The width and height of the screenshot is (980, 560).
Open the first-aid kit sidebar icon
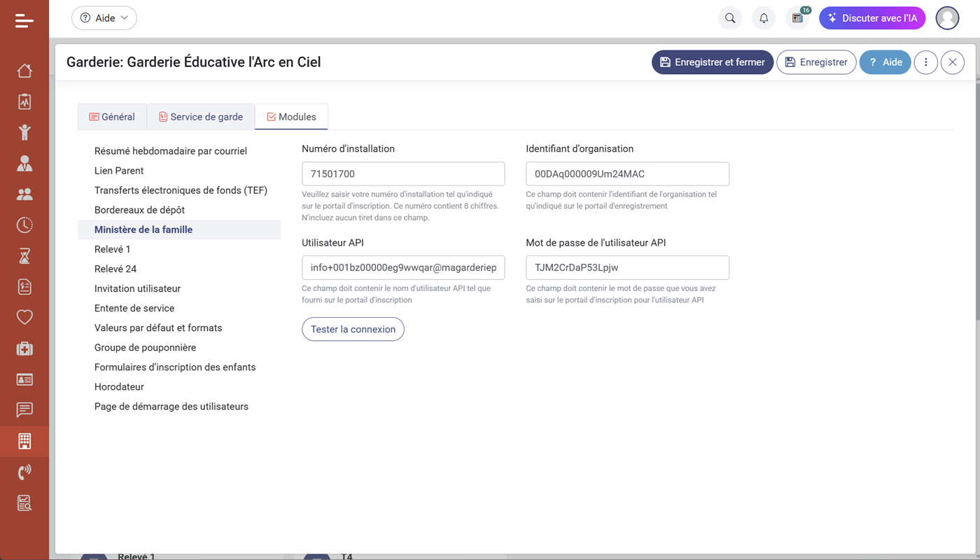point(24,348)
